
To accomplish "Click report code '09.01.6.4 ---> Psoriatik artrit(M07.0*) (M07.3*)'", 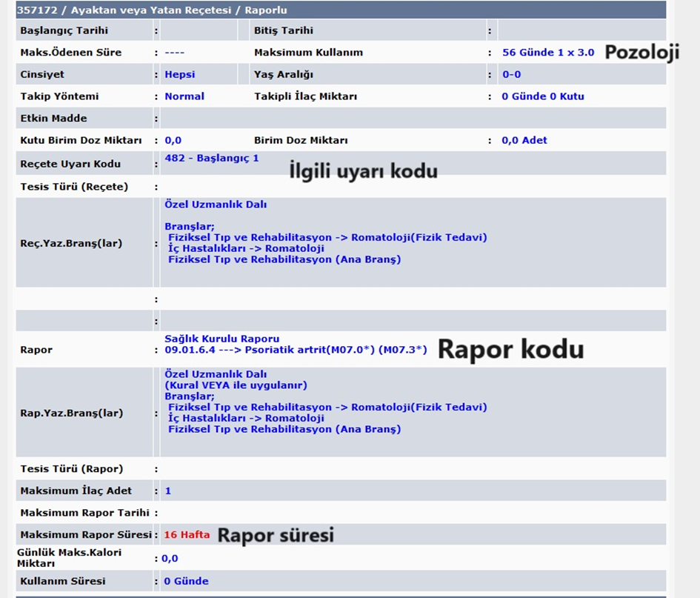I will [296, 350].
